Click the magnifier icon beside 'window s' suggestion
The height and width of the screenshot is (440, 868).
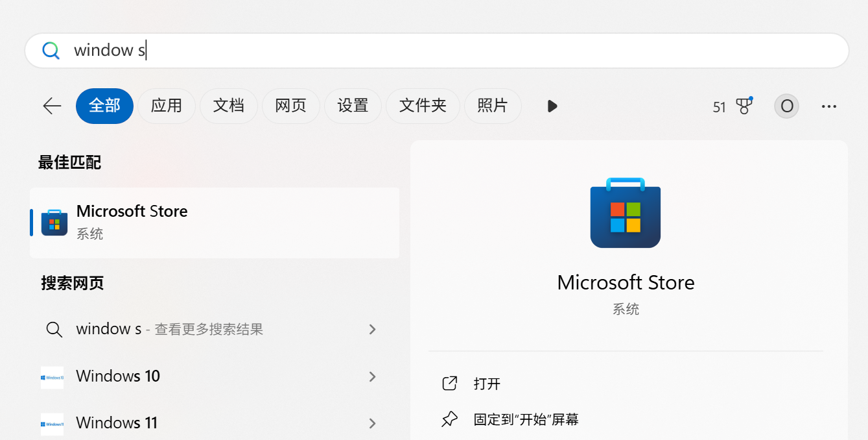pos(54,330)
